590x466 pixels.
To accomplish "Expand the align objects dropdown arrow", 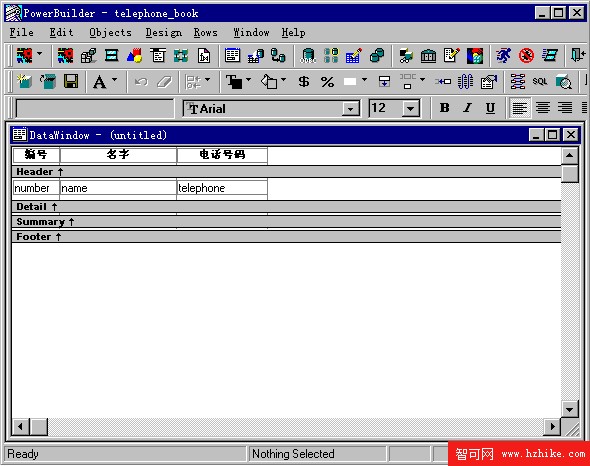I will click(x=422, y=80).
